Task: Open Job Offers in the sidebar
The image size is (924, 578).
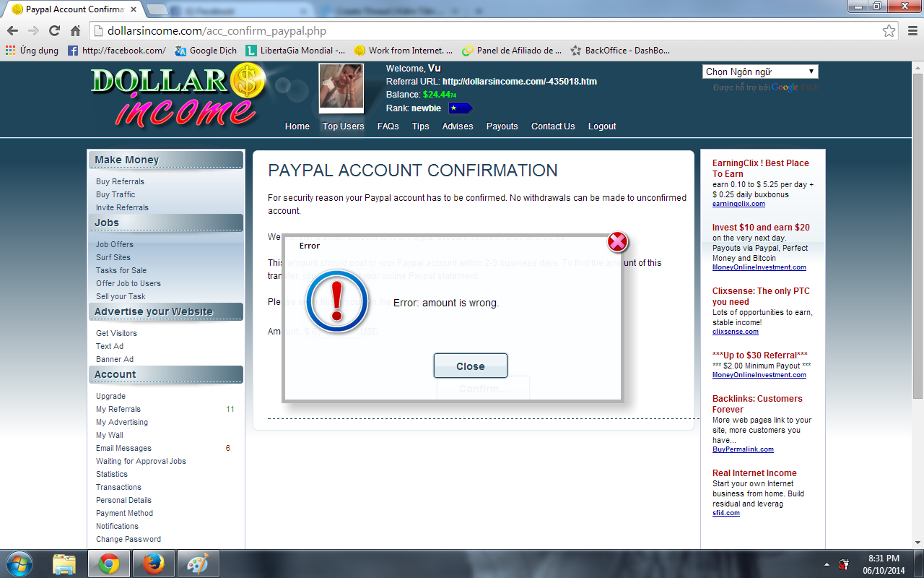Action: coord(115,244)
